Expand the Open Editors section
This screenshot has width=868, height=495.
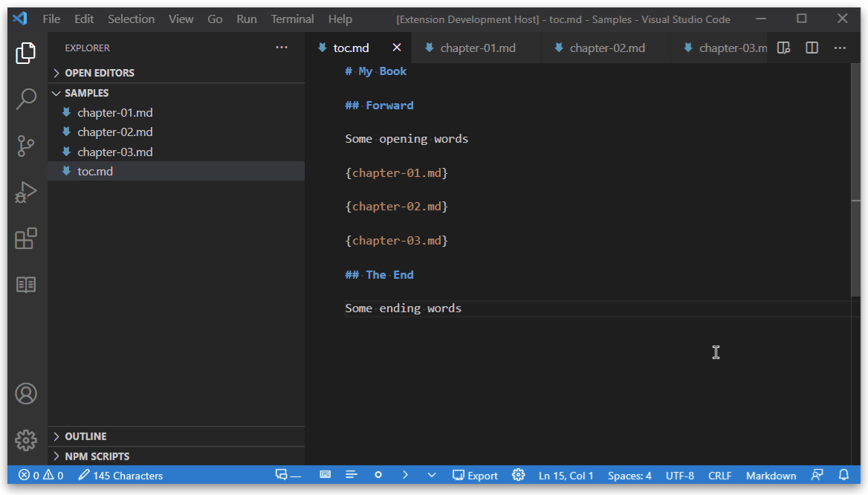coord(176,73)
